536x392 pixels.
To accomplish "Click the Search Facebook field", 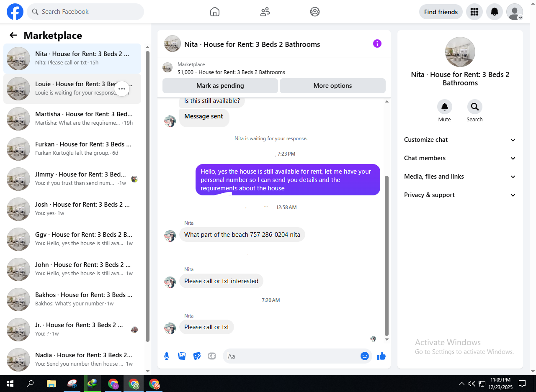I will click(85, 12).
